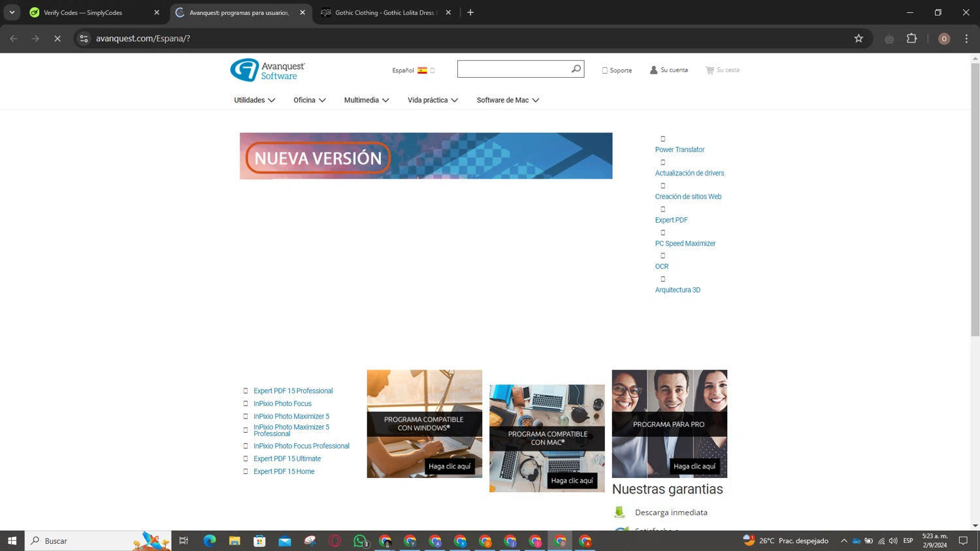Open Task View in the taskbar
980x551 pixels.
click(x=184, y=541)
